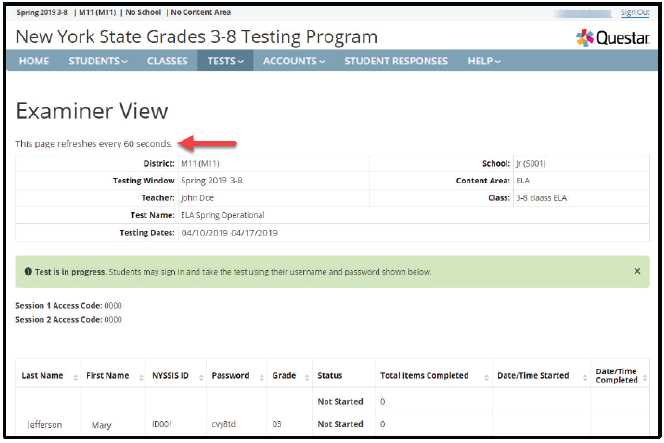
Task: Open the Students dropdown menu
Action: (x=98, y=61)
